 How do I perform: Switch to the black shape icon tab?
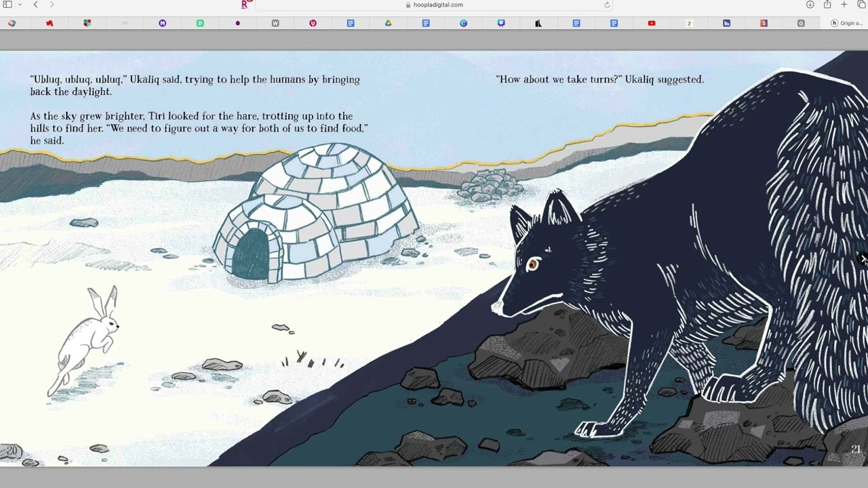[x=538, y=23]
